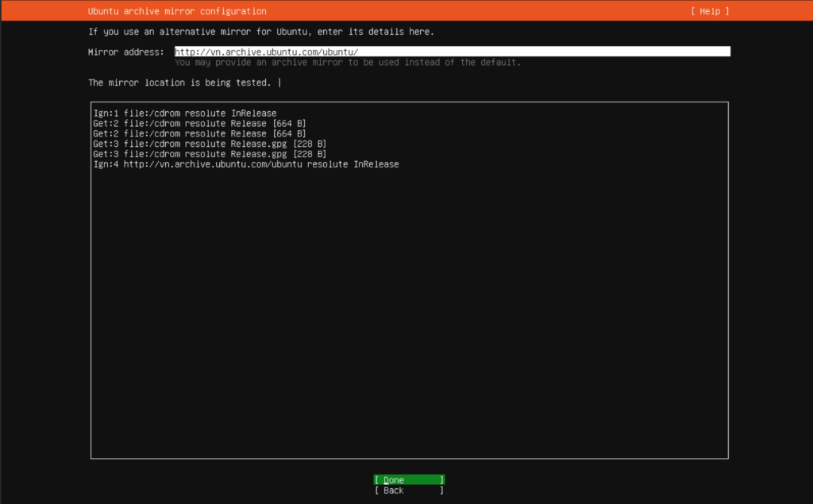813x504 pixels.
Task: Click the middle of the orange header bar
Action: pos(406,10)
